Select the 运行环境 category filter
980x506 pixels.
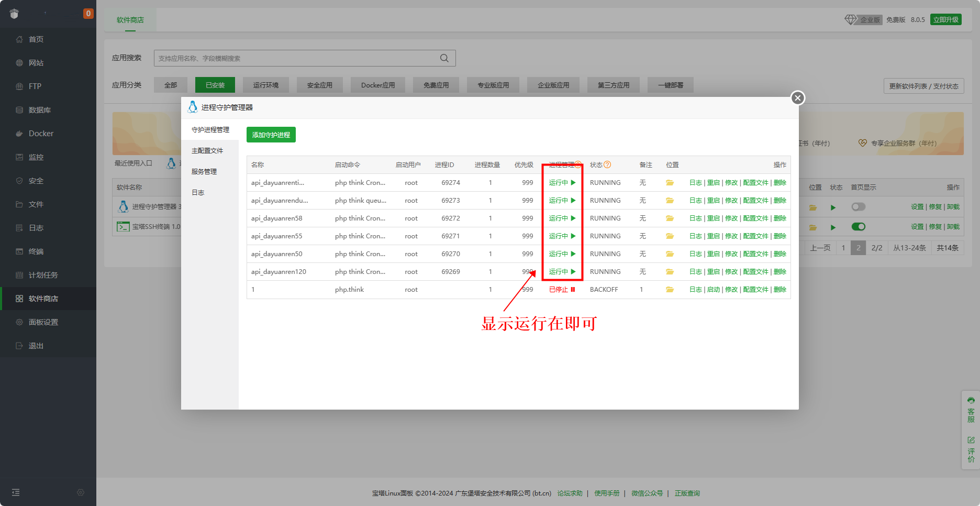[x=266, y=85]
